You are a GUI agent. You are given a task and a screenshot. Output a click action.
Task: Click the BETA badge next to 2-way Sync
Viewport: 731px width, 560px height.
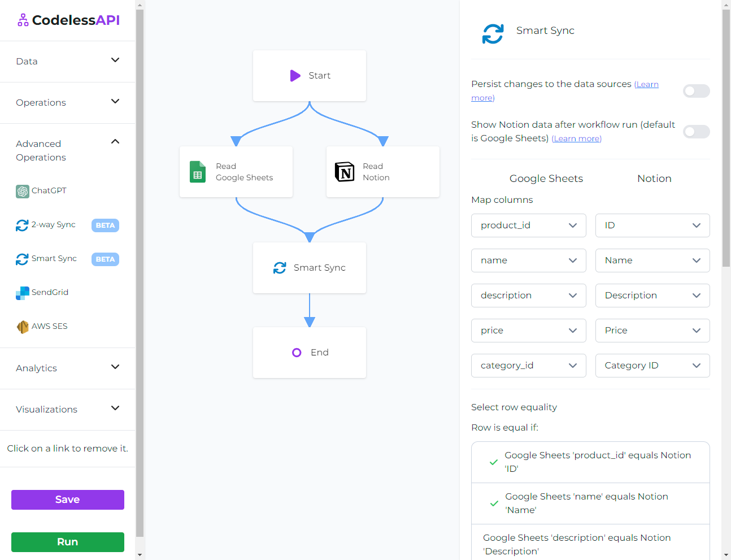tap(105, 225)
